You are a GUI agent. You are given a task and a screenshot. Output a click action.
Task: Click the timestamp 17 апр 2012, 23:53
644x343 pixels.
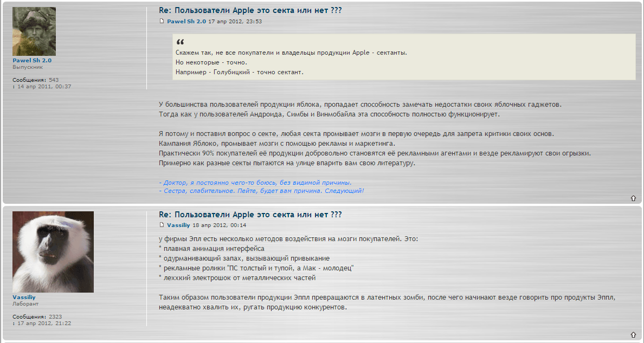(235, 22)
